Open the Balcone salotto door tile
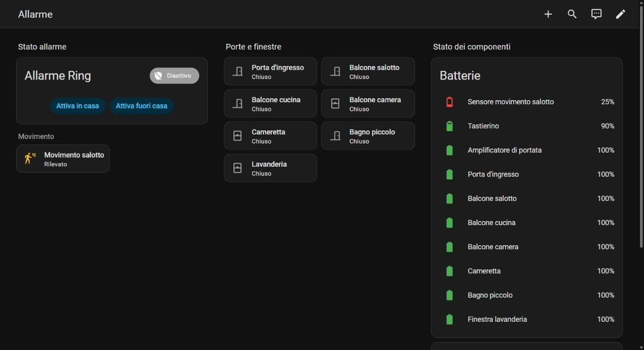 [368, 72]
